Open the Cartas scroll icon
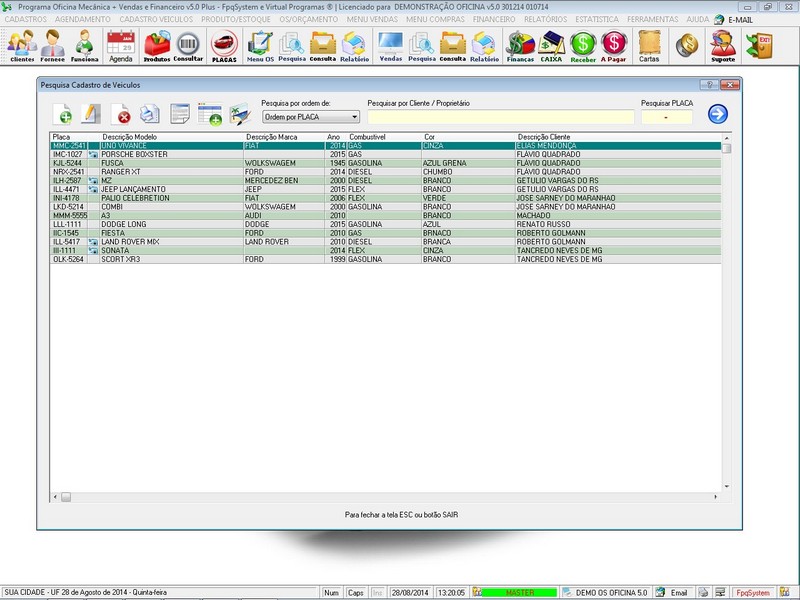Viewport: 800px width, 600px height. click(x=649, y=46)
